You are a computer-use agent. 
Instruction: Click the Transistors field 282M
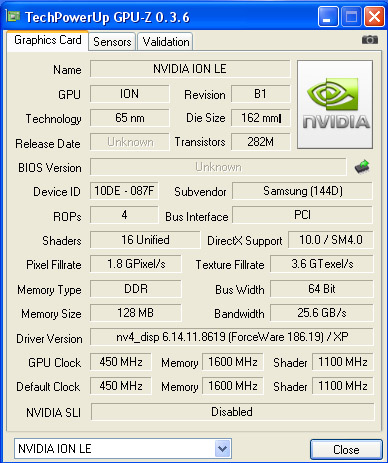point(260,142)
